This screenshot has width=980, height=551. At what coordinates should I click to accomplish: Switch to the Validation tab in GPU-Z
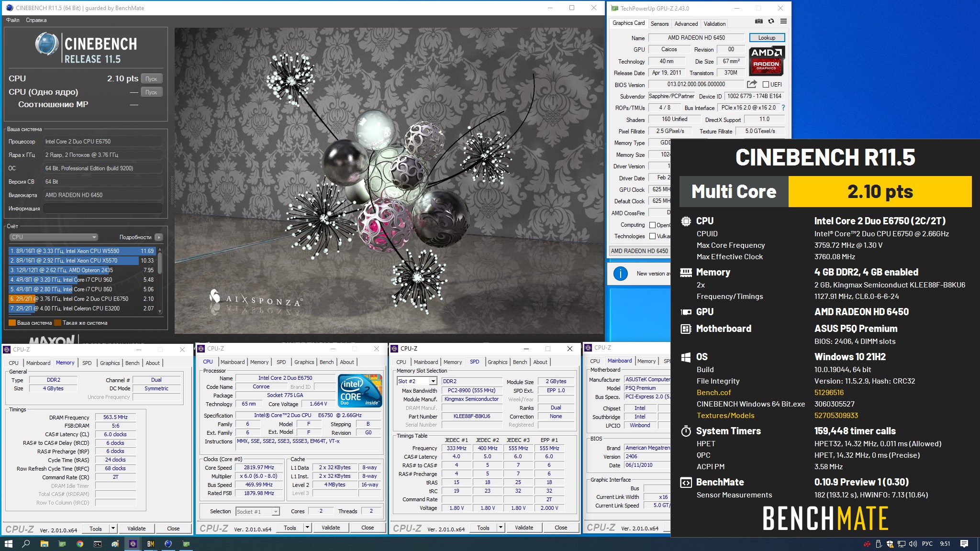coord(714,23)
